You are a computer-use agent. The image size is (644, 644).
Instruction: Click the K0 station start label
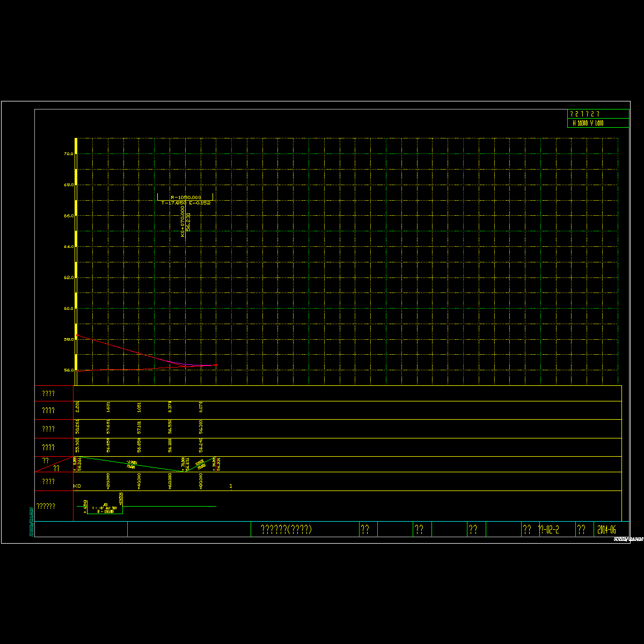coord(77,486)
